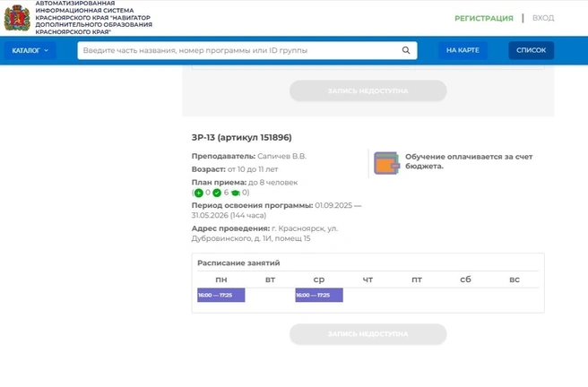Click the чт column header
588x387 pixels.
click(367, 279)
